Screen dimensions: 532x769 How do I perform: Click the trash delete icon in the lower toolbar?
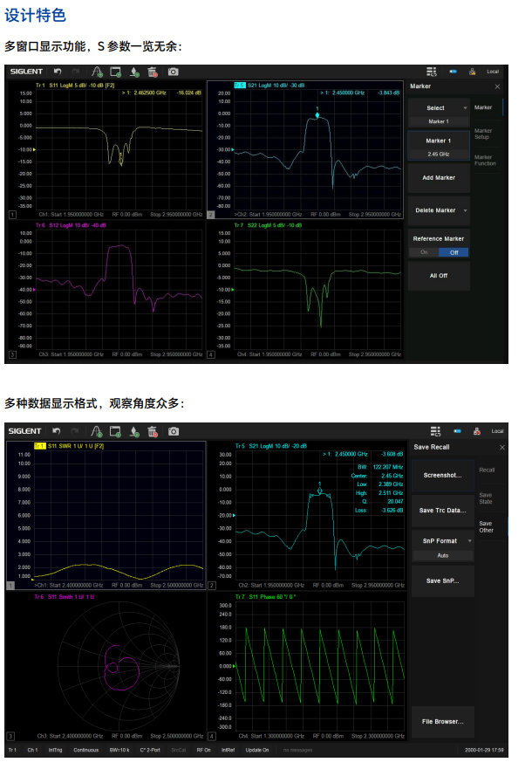coord(153,431)
